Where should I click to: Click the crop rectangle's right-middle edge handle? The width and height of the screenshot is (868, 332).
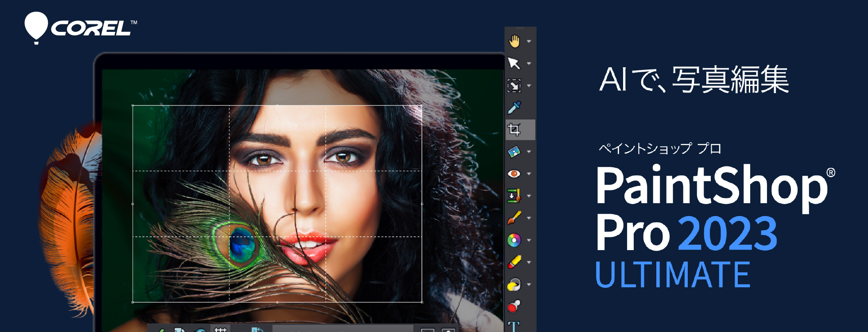[x=422, y=204]
